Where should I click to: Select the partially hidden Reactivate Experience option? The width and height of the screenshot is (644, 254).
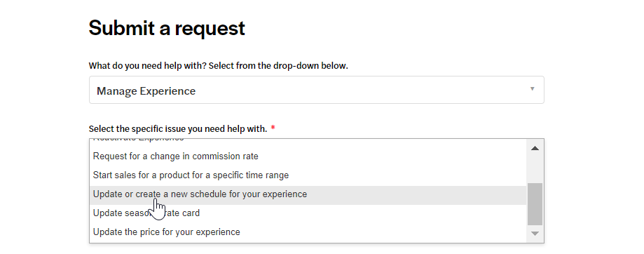(308, 141)
